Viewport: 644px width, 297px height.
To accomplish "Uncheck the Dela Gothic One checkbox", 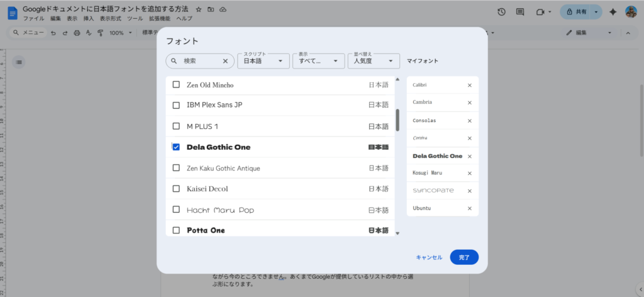I will (176, 147).
